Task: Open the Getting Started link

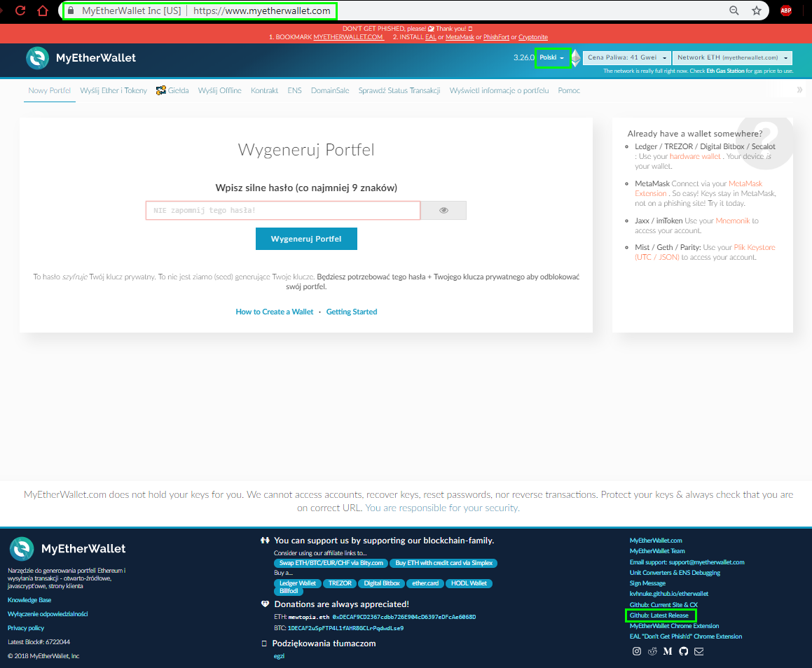Action: point(352,312)
